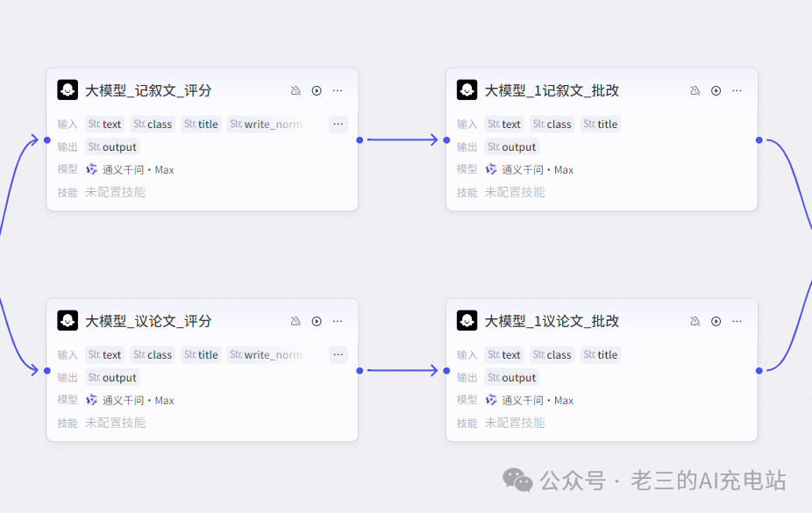The image size is (812, 513).
Task: Run the 大模型_1议论文_批改 node
Action: [x=716, y=321]
